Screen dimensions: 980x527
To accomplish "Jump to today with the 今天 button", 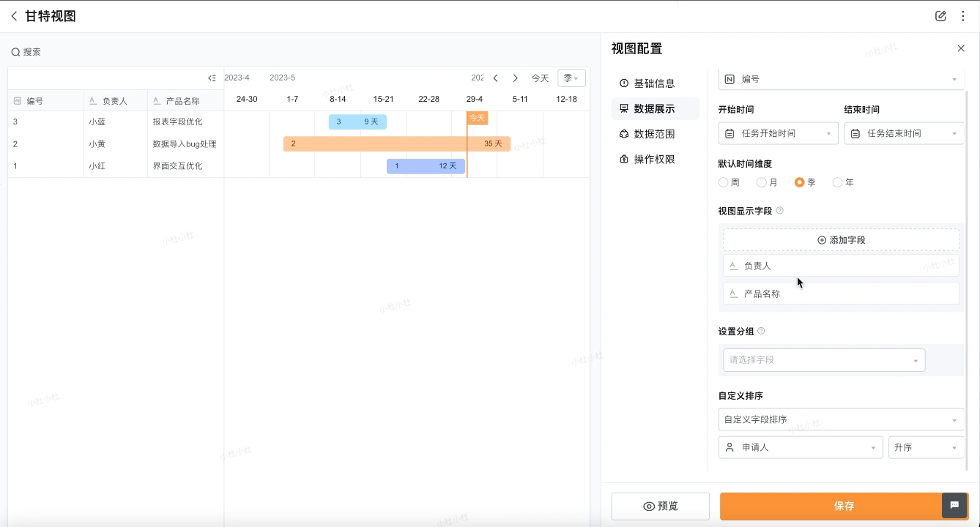I will [x=540, y=78].
